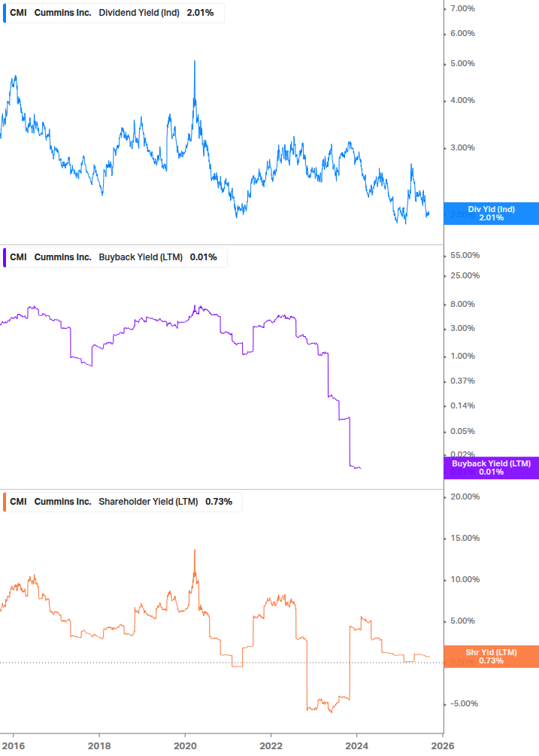The height and width of the screenshot is (756, 539).
Task: Click the orange Shr Yld 0.73% axis tag
Action: (492, 656)
